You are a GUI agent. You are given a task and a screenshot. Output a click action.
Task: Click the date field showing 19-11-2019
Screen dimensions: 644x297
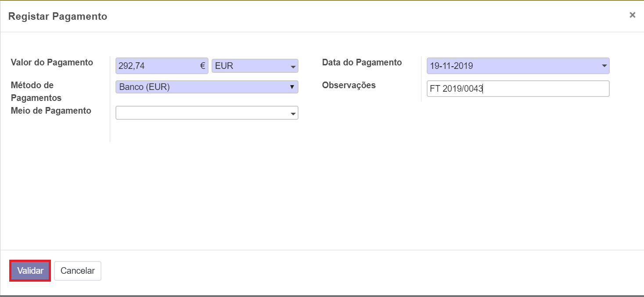pyautogui.click(x=509, y=66)
